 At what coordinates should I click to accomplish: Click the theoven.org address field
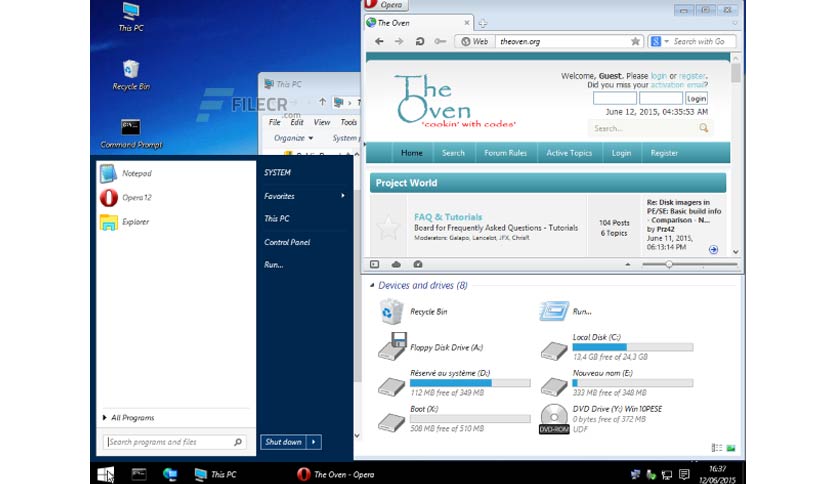562,41
